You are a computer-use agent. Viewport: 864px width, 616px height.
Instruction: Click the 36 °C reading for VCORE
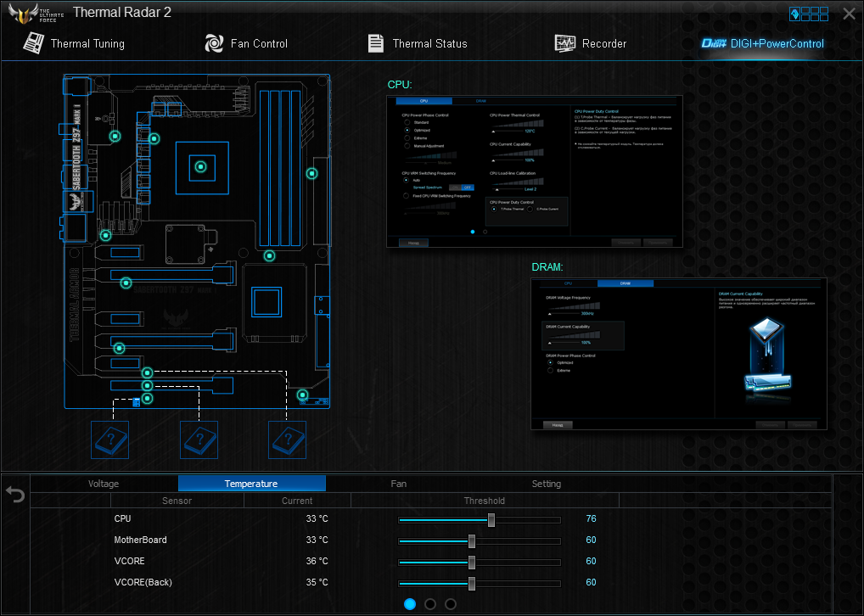click(x=317, y=561)
